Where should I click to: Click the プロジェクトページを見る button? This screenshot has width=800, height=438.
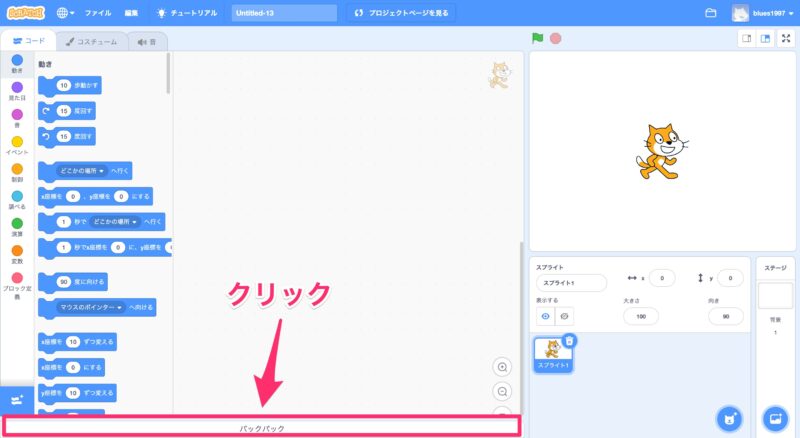(398, 14)
